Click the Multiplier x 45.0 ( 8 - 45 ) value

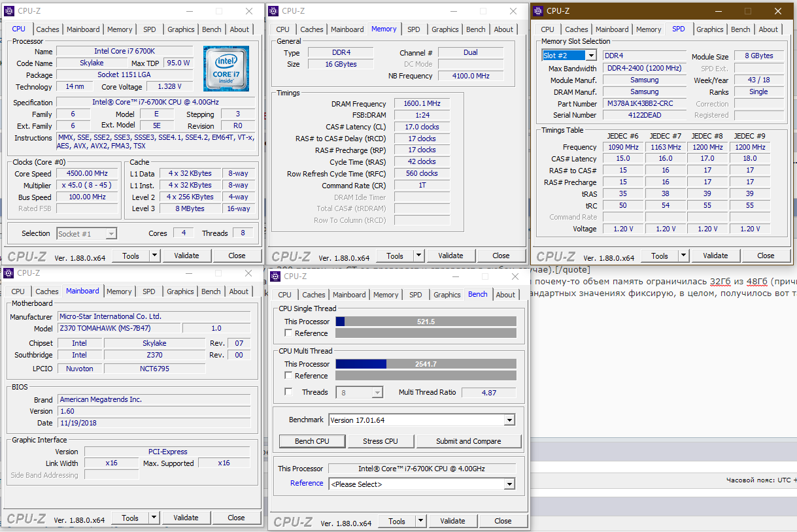pos(87,186)
